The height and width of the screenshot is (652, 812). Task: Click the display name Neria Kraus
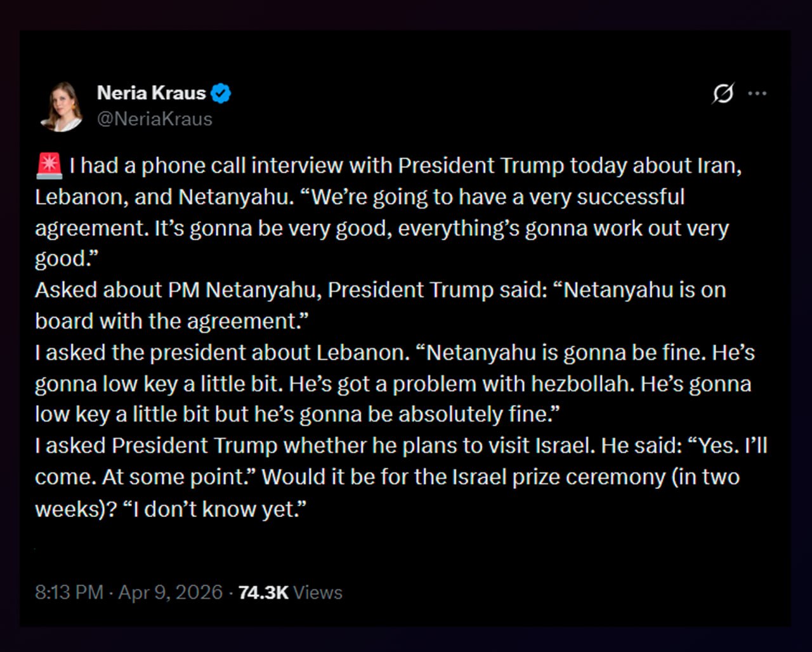tap(152, 93)
